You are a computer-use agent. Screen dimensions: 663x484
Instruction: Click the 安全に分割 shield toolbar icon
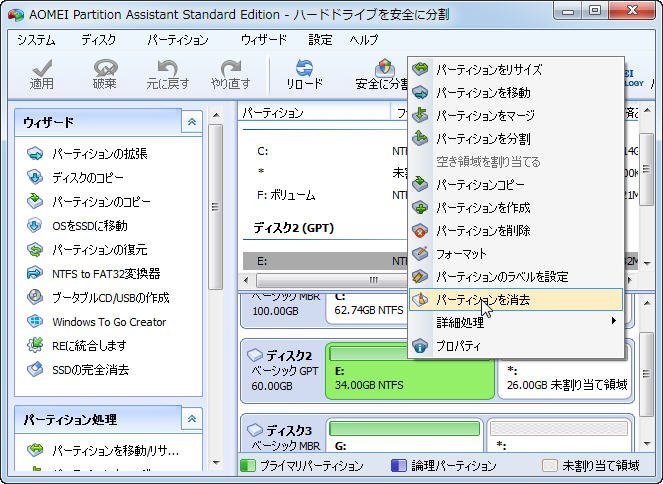[384, 68]
